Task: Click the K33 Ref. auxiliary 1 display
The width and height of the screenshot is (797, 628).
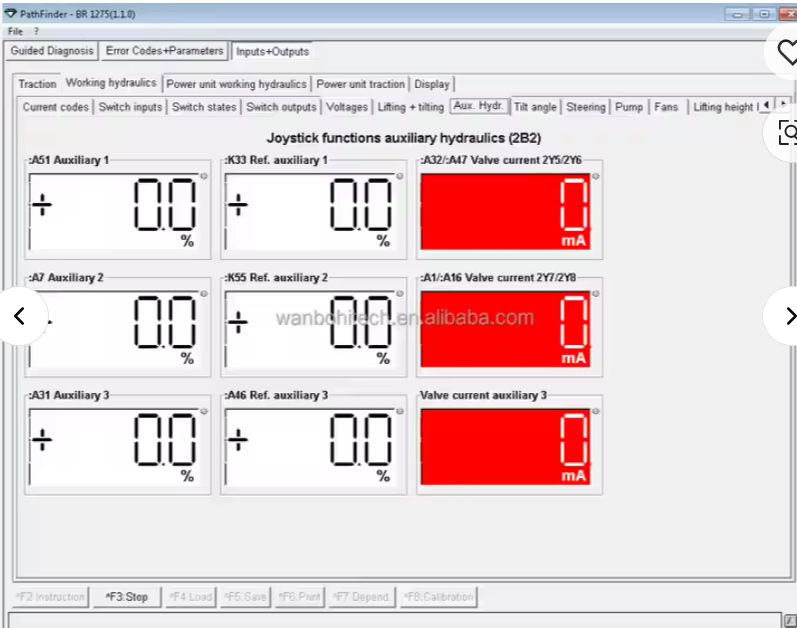Action: pos(310,211)
